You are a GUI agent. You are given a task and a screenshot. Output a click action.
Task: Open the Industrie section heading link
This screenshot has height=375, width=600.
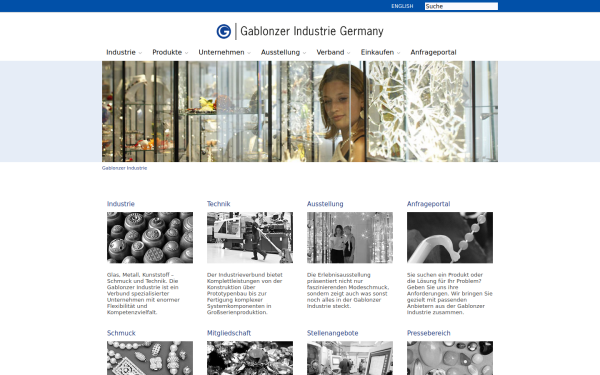(x=121, y=204)
